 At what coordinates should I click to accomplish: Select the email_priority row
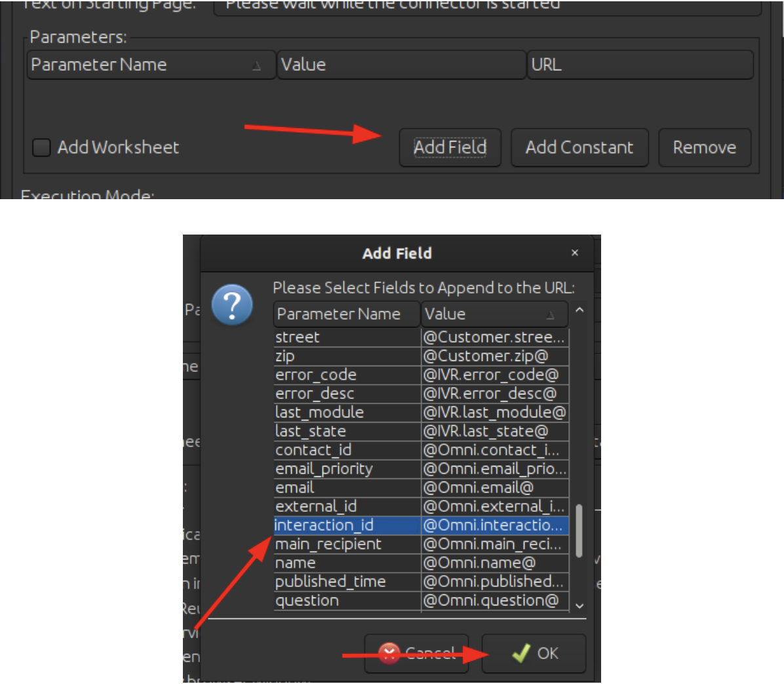421,469
